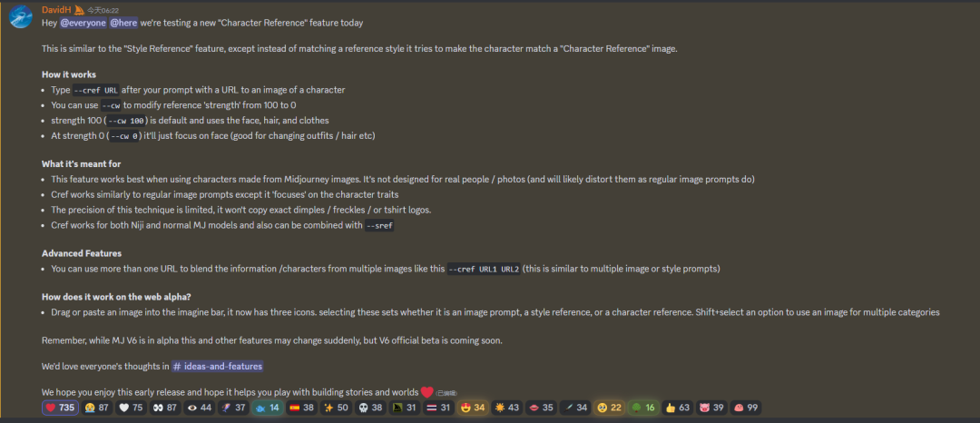Click the pink blob reaction with 99
The image size is (980, 423).
[x=746, y=408]
